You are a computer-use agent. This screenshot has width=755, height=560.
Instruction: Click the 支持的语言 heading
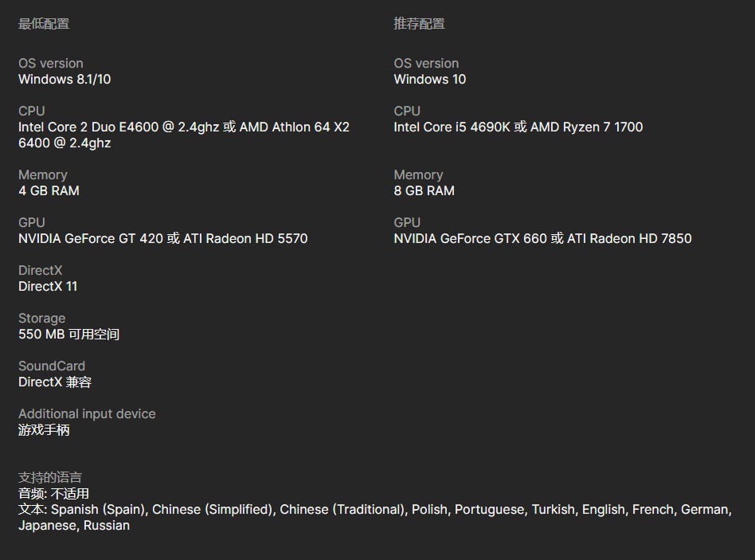coord(50,477)
